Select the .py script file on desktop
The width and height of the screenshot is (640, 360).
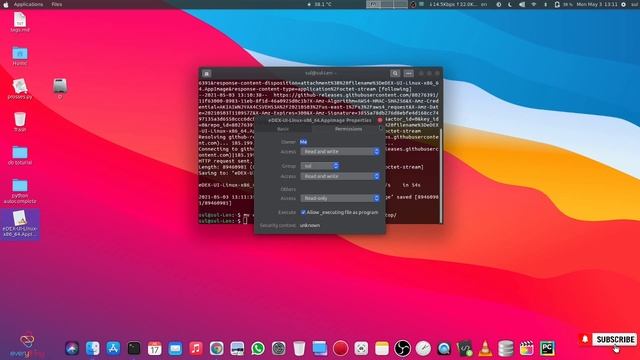(20, 89)
